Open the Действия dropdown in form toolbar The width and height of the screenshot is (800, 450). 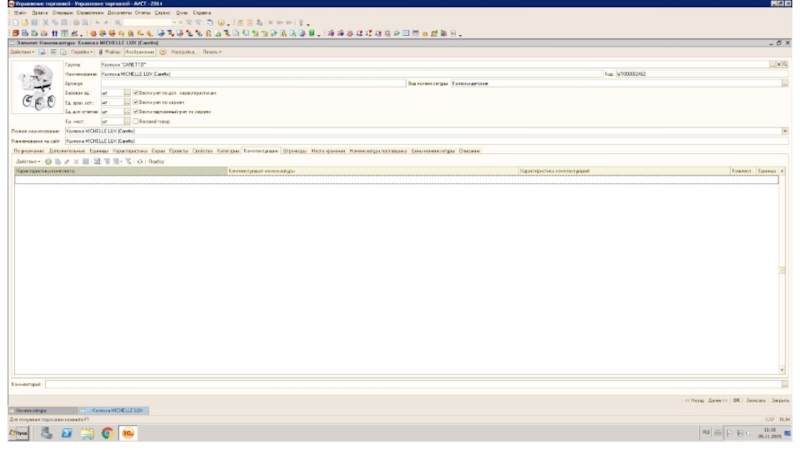23,51
